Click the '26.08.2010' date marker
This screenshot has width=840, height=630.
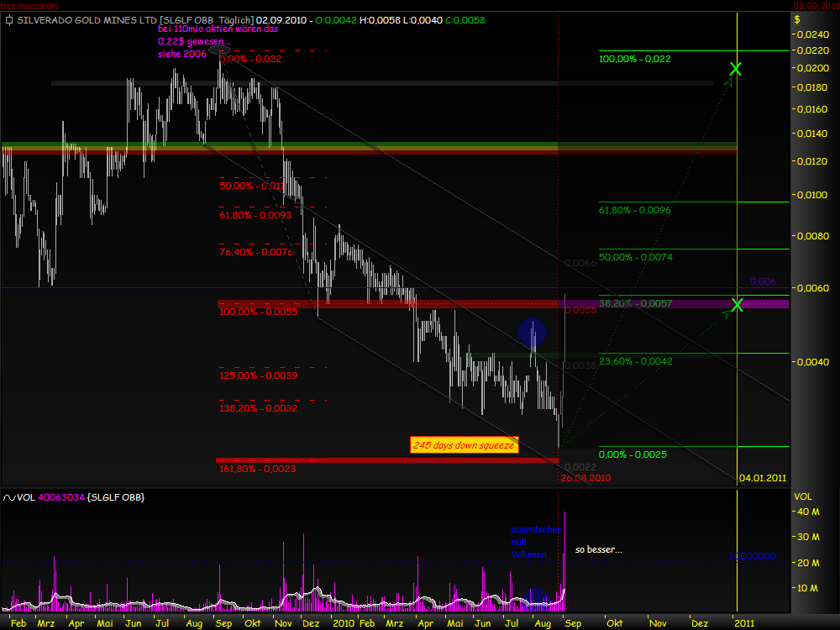pyautogui.click(x=585, y=477)
